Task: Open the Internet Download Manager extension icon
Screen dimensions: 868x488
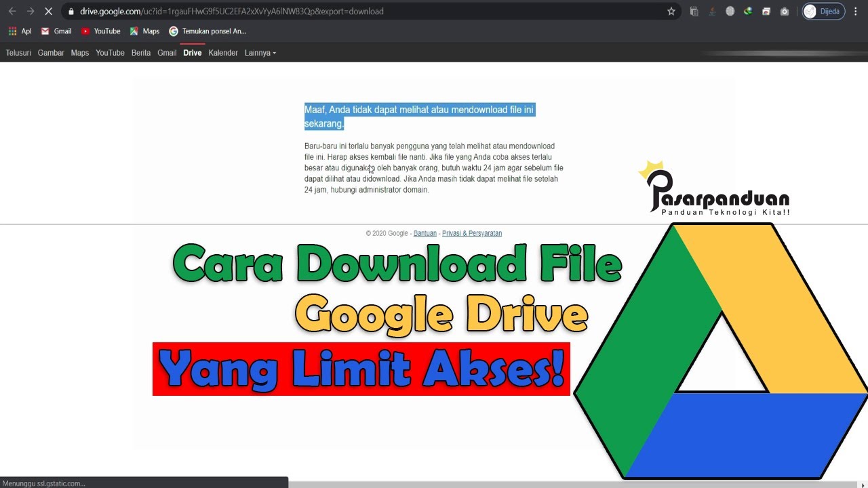Action: tap(748, 11)
